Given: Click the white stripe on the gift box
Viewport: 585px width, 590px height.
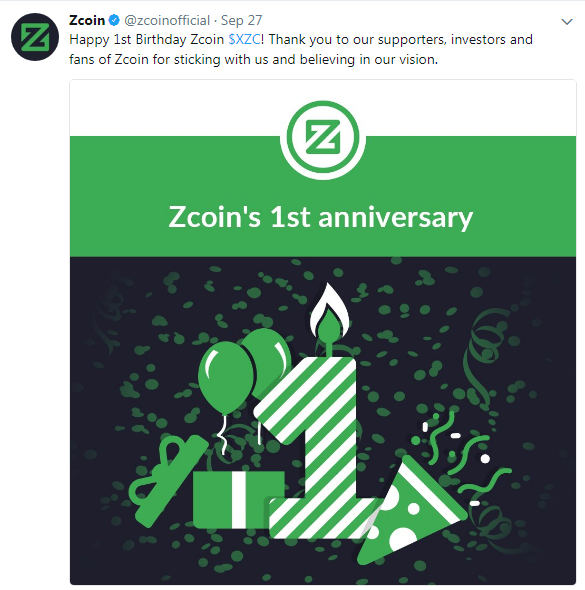Looking at the screenshot, I should 239,500.
